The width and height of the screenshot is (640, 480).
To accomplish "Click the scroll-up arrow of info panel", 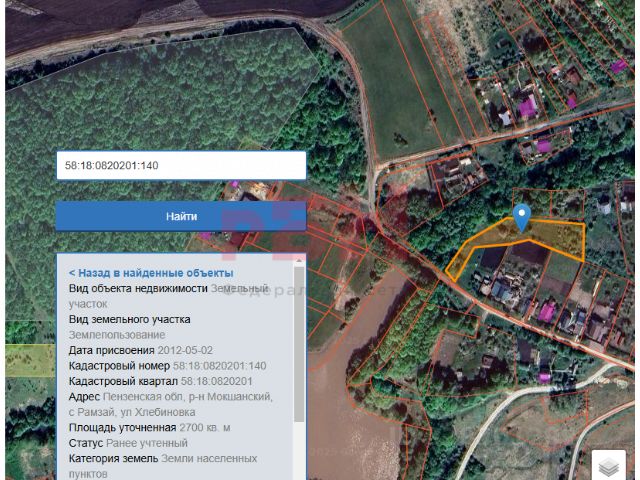I will tap(299, 260).
